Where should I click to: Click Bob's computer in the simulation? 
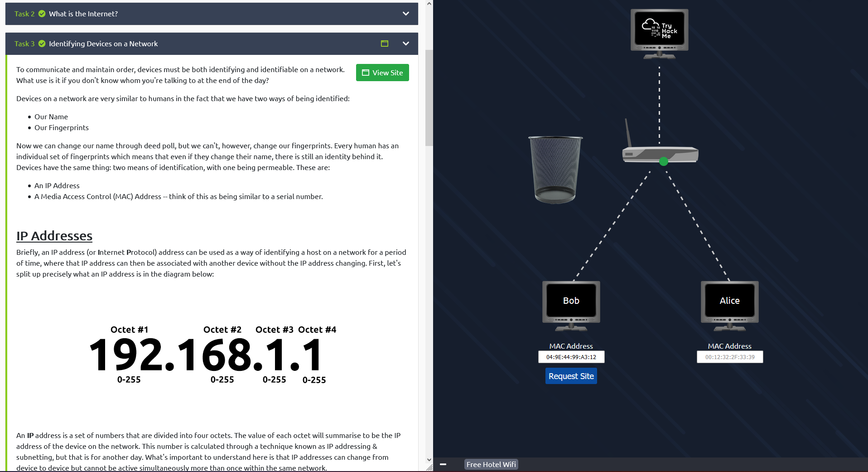click(x=571, y=301)
